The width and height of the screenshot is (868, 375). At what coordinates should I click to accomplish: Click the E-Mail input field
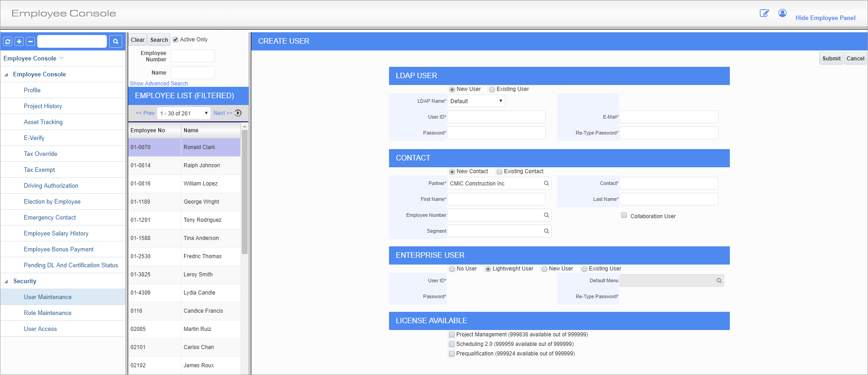pyautogui.click(x=668, y=117)
